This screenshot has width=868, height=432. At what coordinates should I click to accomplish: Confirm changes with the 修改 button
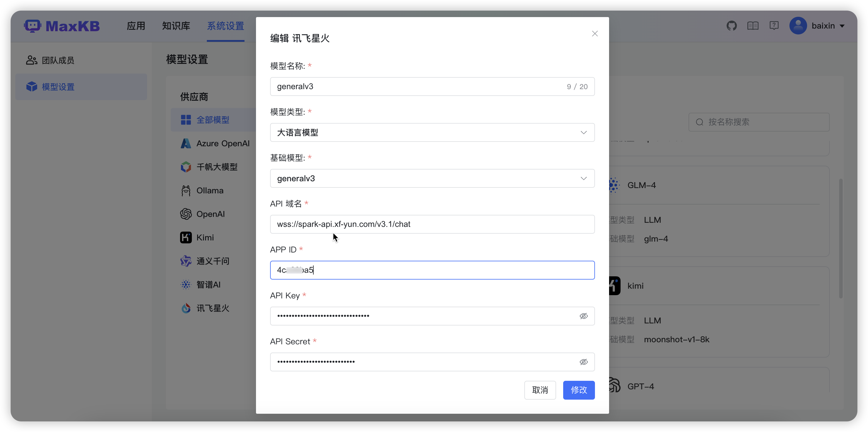click(x=578, y=390)
